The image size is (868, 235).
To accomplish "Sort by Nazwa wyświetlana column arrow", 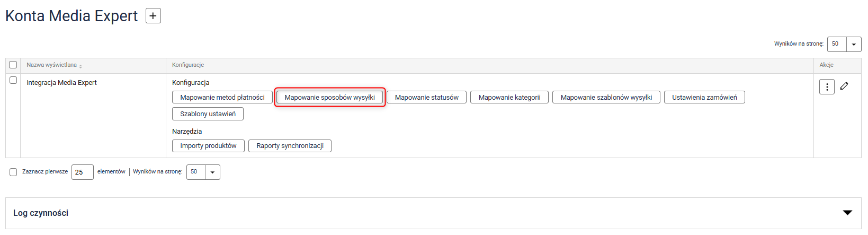I will click(x=80, y=66).
